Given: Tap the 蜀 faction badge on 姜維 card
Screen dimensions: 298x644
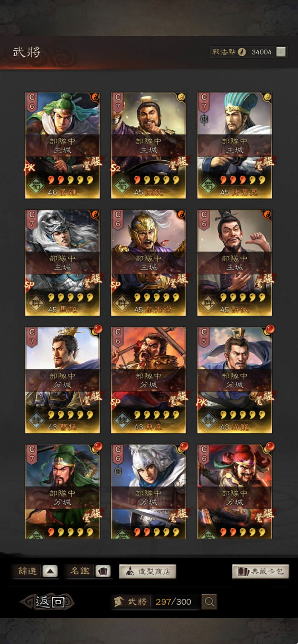Looking at the screenshot, I should pyautogui.click(x=36, y=185).
